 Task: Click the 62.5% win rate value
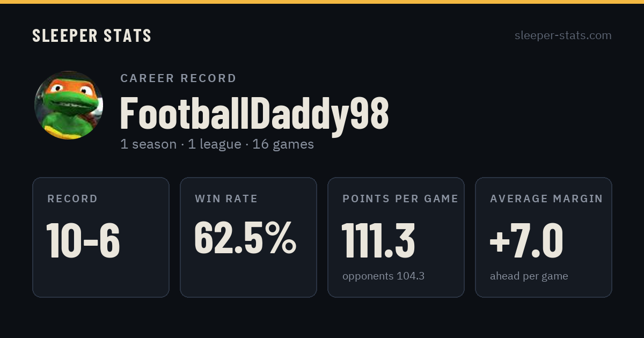(x=245, y=238)
